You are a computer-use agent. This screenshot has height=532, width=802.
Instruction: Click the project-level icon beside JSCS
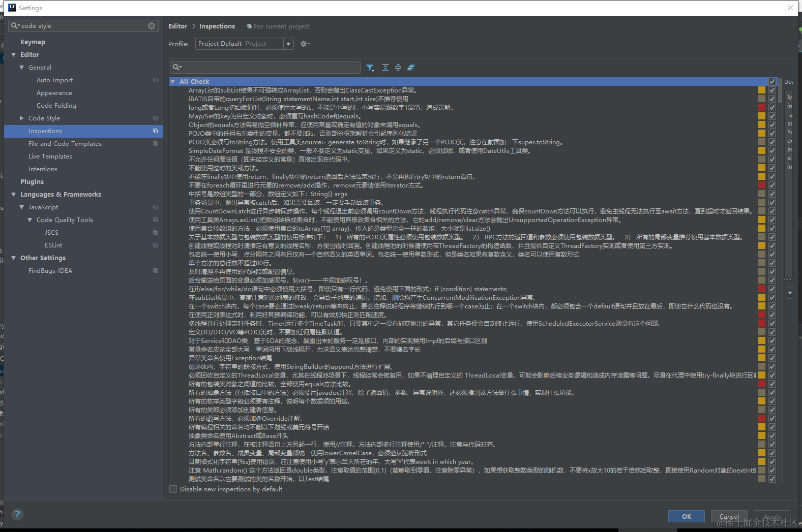[x=155, y=233]
